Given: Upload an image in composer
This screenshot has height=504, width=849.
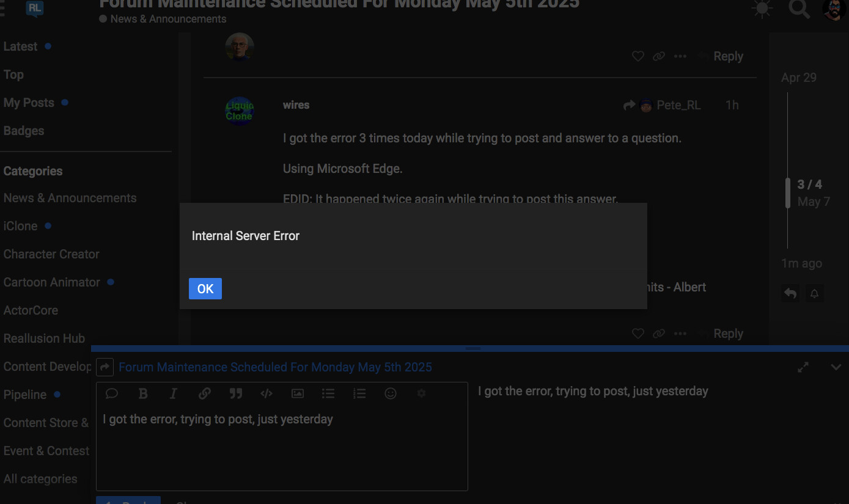Looking at the screenshot, I should coord(298,393).
